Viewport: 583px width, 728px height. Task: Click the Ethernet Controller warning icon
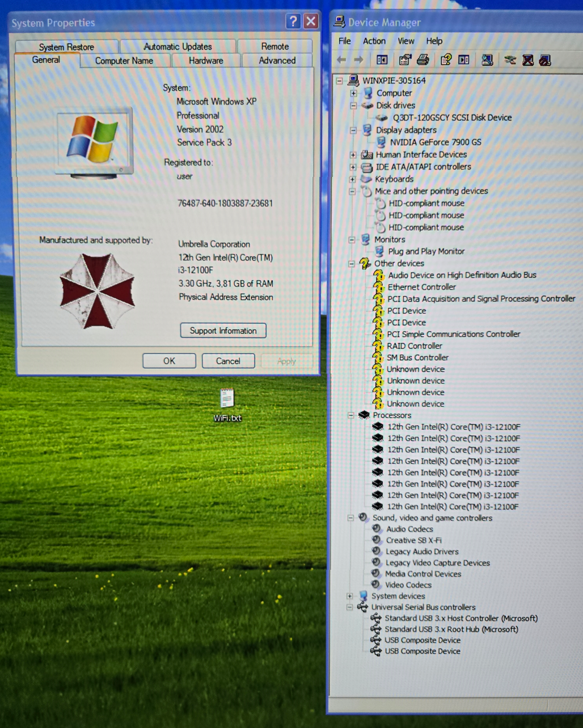[378, 287]
